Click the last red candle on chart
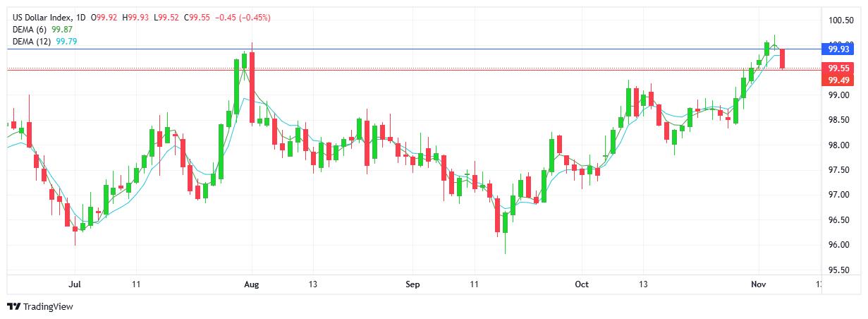Viewport: 868px width, 319px height. click(783, 59)
